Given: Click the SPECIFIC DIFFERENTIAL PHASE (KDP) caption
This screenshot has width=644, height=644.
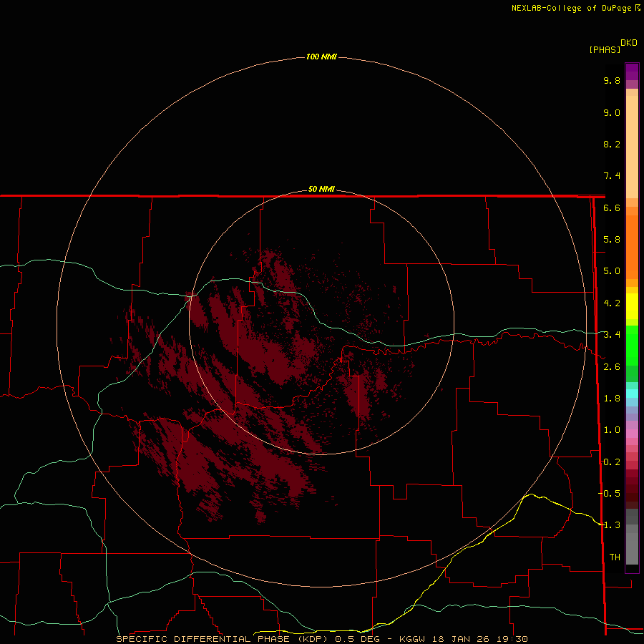Looking at the screenshot, I should (222, 639).
